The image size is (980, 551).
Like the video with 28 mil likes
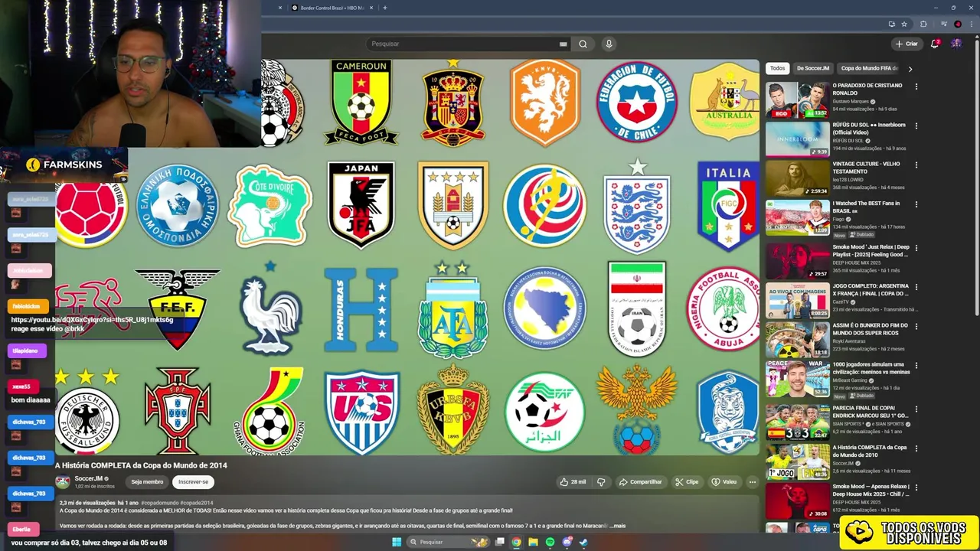click(x=573, y=482)
